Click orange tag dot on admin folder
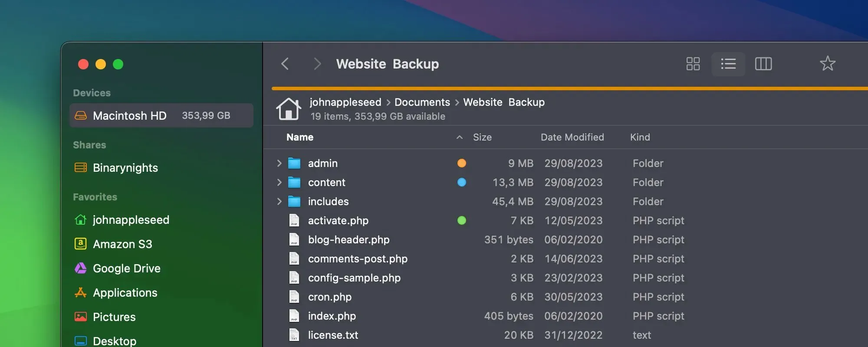The height and width of the screenshot is (347, 868). (461, 164)
